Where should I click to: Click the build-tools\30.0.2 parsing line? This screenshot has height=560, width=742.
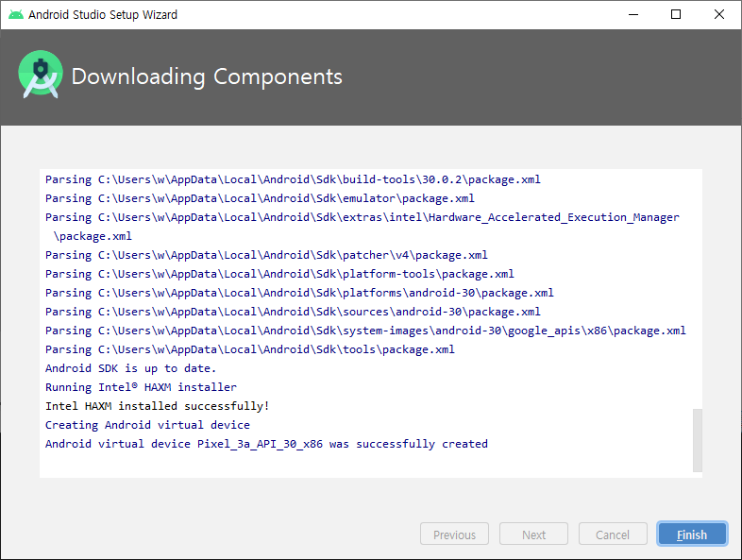293,179
